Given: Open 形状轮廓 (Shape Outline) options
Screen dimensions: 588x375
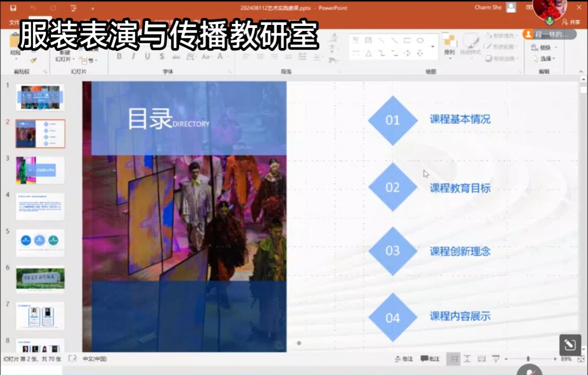Looking at the screenshot, I should pos(502,47).
